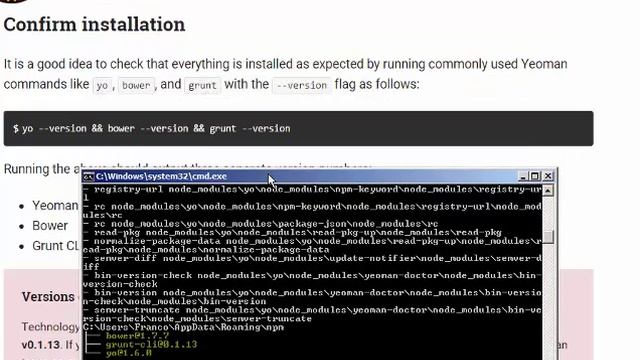Click the 'Confirm installation' heading
The image size is (640, 360).
tap(94, 24)
